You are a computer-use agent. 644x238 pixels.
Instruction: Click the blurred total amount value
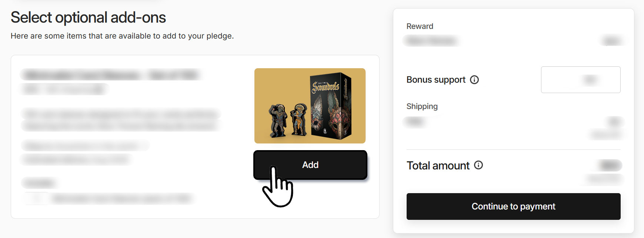click(x=610, y=165)
